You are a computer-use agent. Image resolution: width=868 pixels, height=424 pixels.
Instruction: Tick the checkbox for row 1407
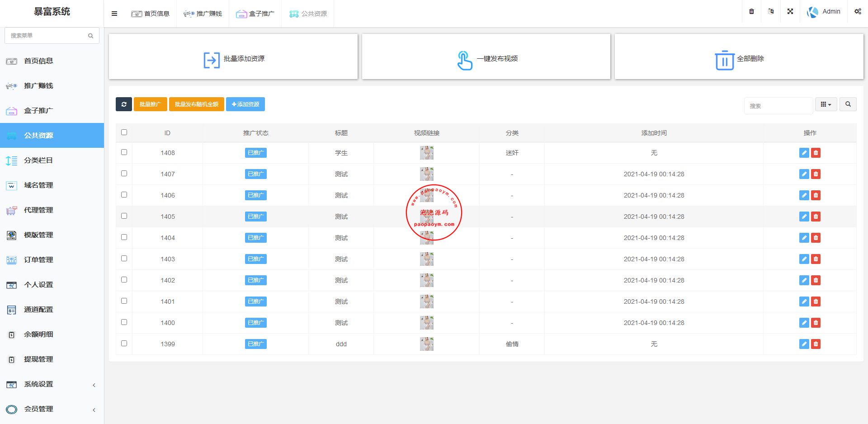point(124,174)
